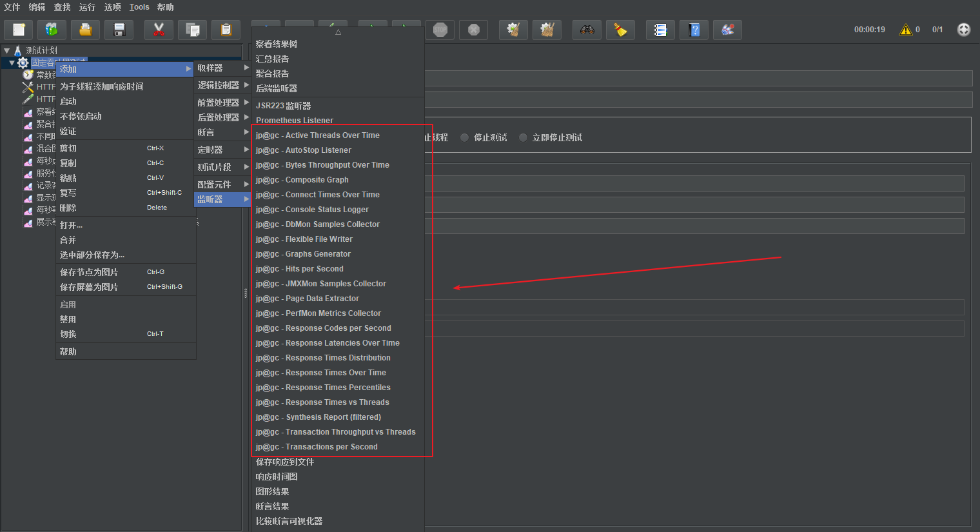Click the Paste clipboard toolbar icon
Image resolution: width=980 pixels, height=532 pixels.
pyautogui.click(x=226, y=30)
